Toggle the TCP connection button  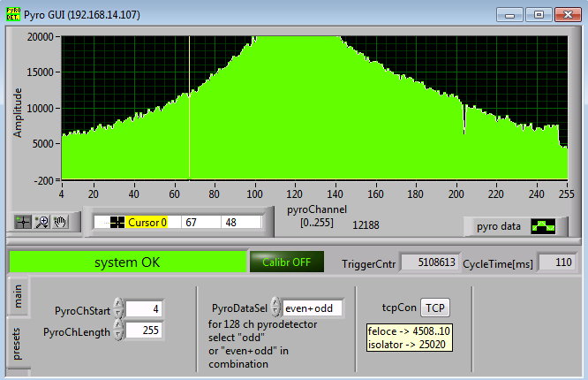[x=433, y=308]
